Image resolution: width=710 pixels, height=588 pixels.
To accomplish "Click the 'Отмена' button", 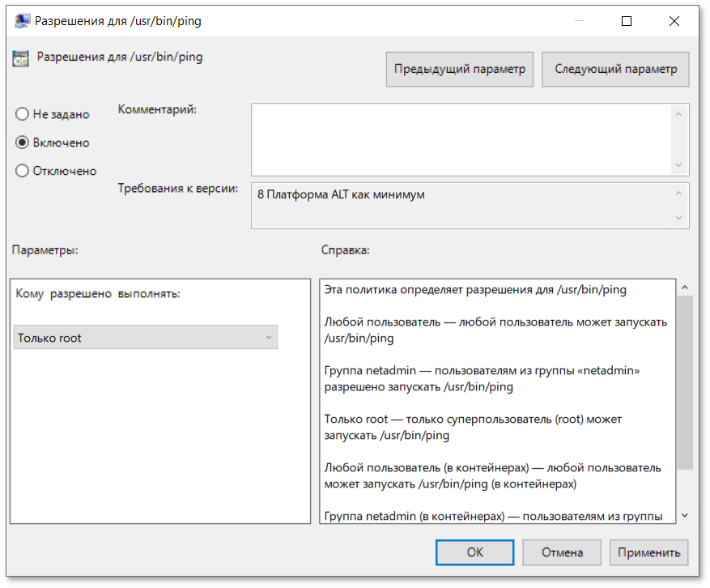I will tap(562, 552).
